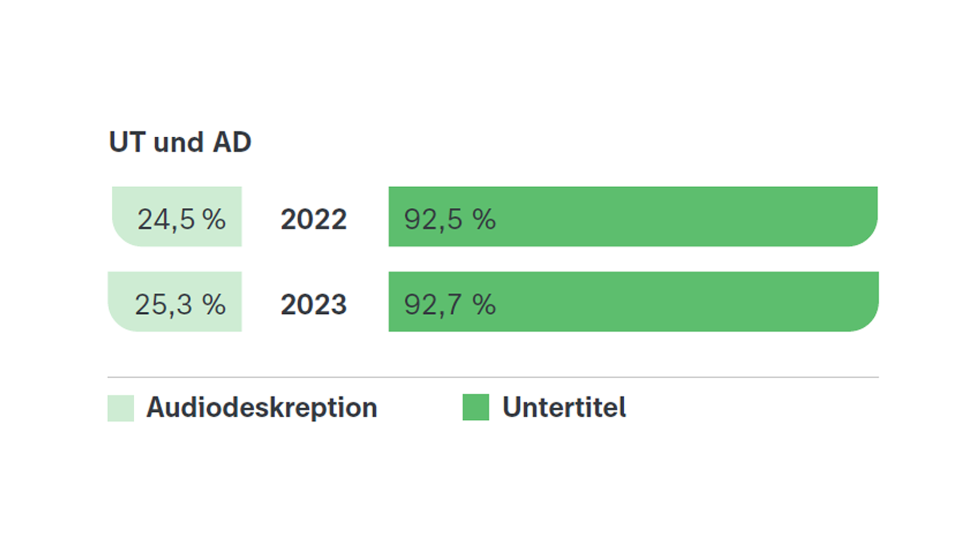Click the horizontal divider line above the legend
Viewport: 980px width, 551px height.
point(493,378)
